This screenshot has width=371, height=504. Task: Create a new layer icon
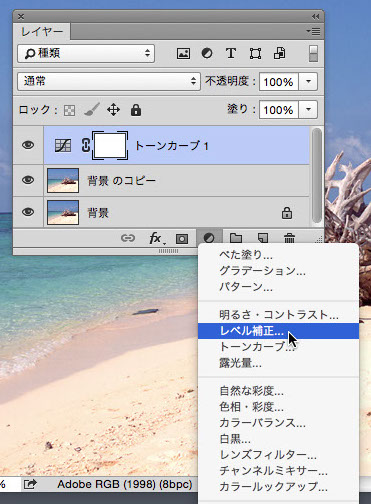pos(263,238)
